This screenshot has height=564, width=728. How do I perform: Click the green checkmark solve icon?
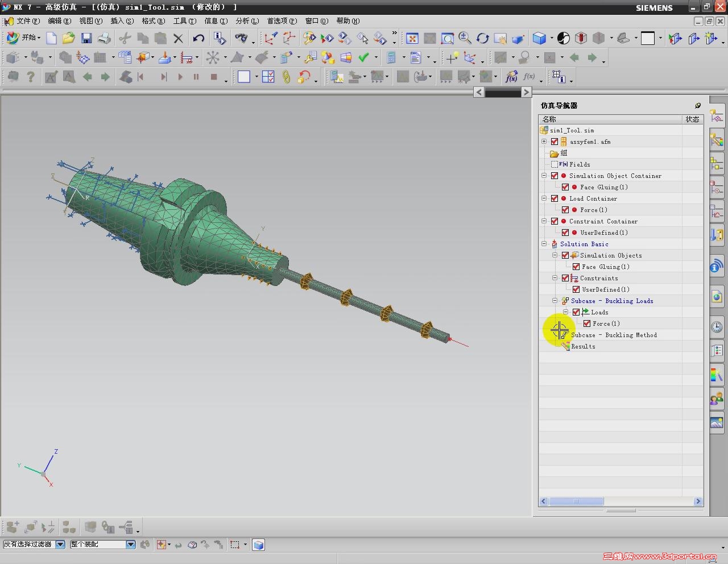pos(363,57)
